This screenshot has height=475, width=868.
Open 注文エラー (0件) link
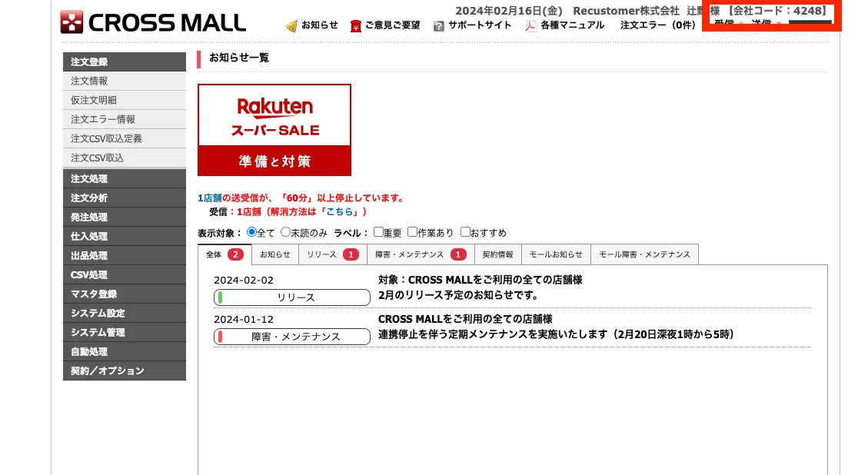pos(658,25)
